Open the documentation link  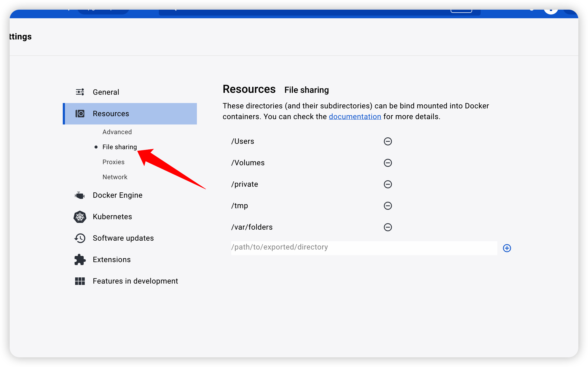click(355, 117)
